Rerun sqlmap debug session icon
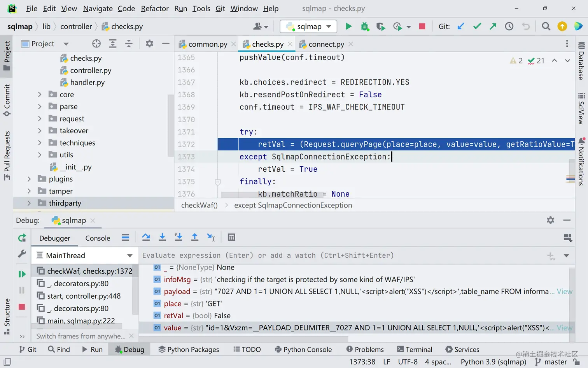The height and width of the screenshot is (368, 588). pos(22,238)
